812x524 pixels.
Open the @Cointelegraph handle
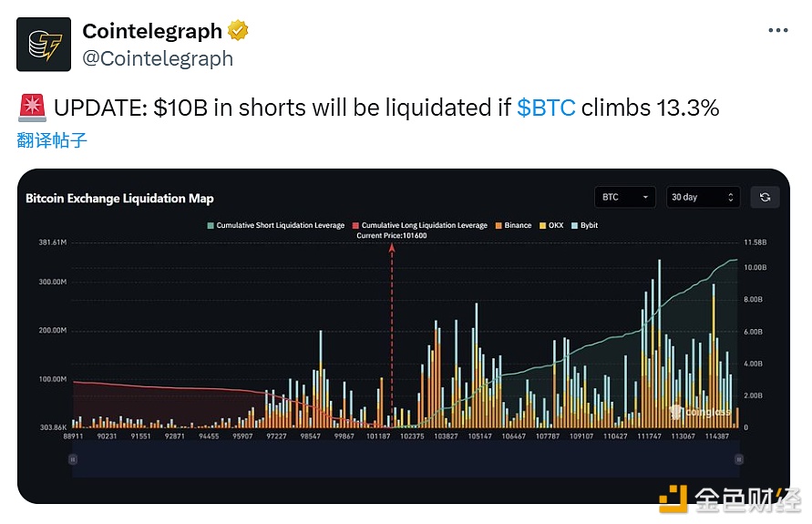click(x=158, y=58)
